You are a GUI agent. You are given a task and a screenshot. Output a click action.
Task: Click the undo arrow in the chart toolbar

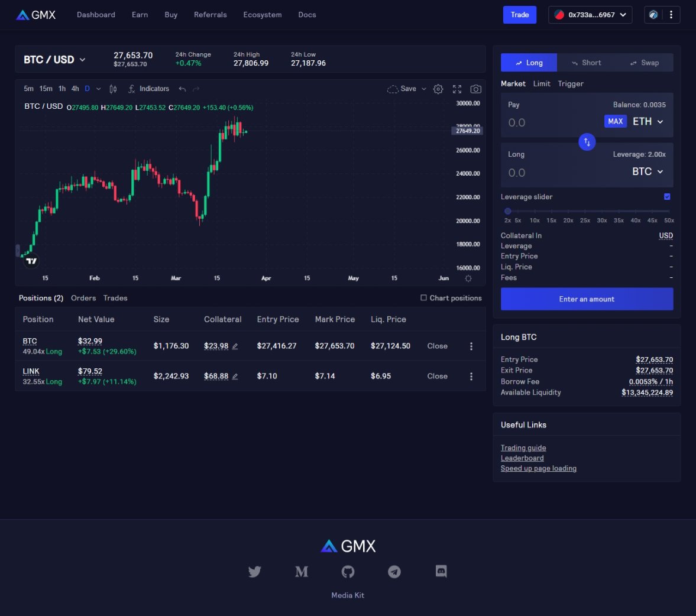tap(182, 89)
